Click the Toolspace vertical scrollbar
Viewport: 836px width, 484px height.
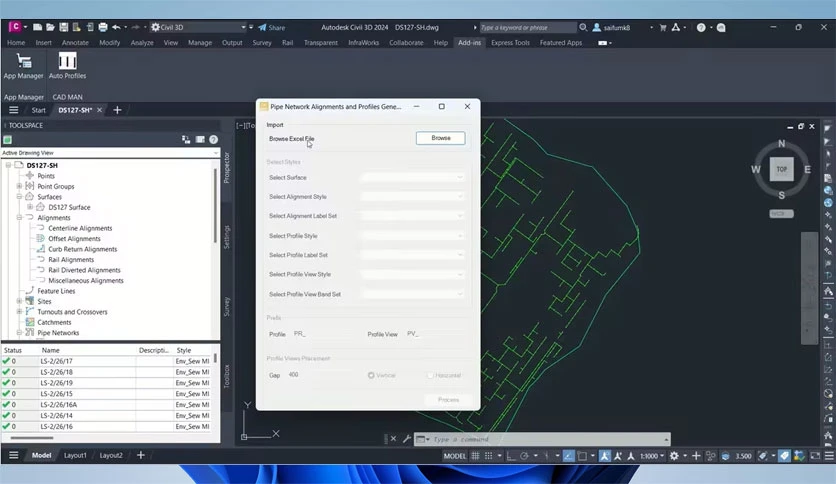215,206
